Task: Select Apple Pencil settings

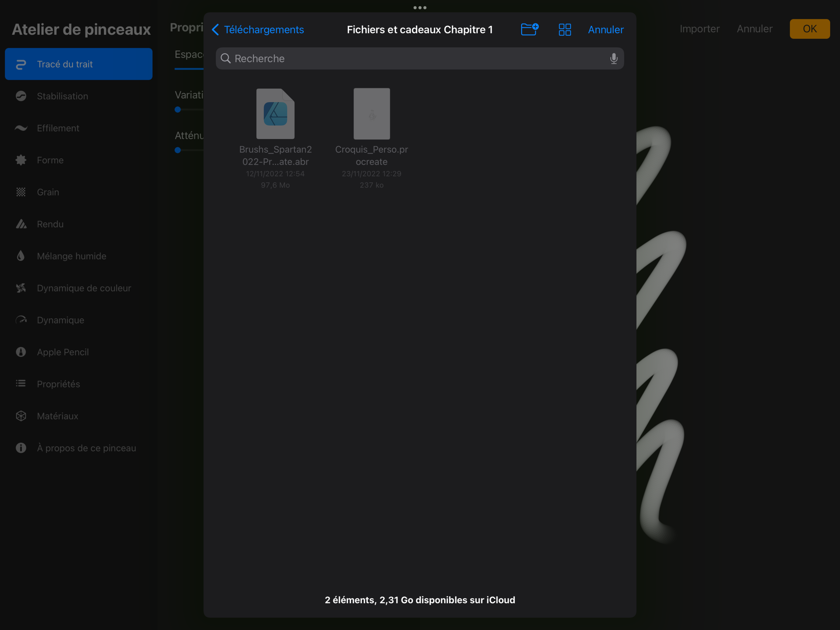Action: pyautogui.click(x=62, y=352)
